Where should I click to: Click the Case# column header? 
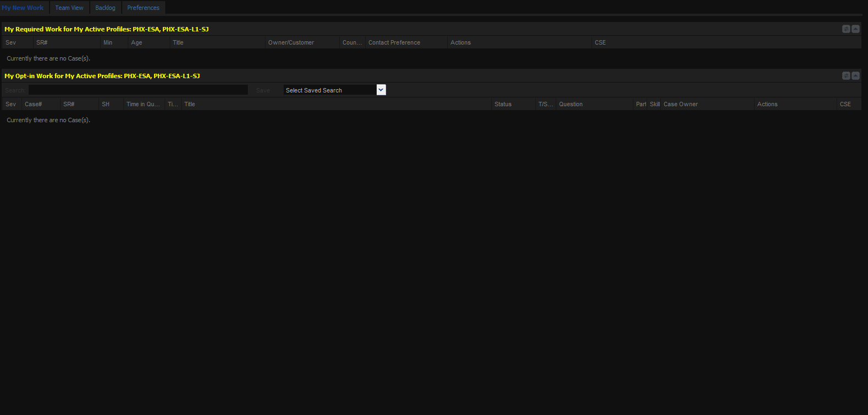pyautogui.click(x=41, y=104)
